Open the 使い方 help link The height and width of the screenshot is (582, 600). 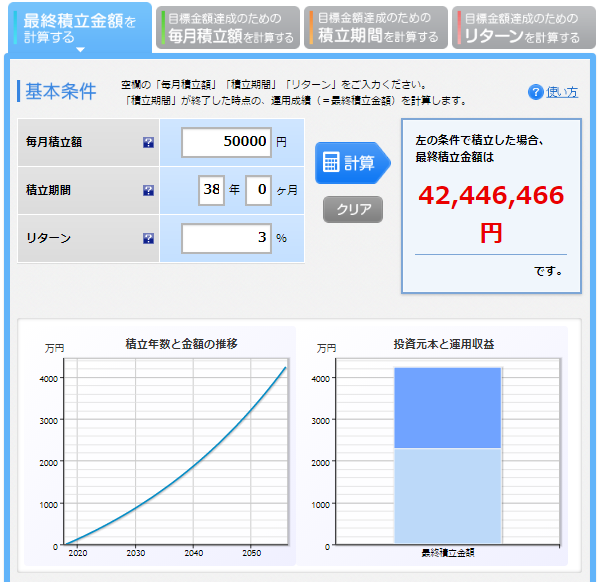[562, 92]
